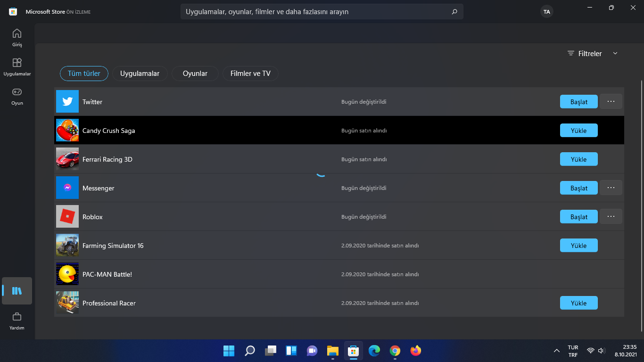644x362 pixels.
Task: Click the Roblox app icon
Action: click(x=67, y=216)
